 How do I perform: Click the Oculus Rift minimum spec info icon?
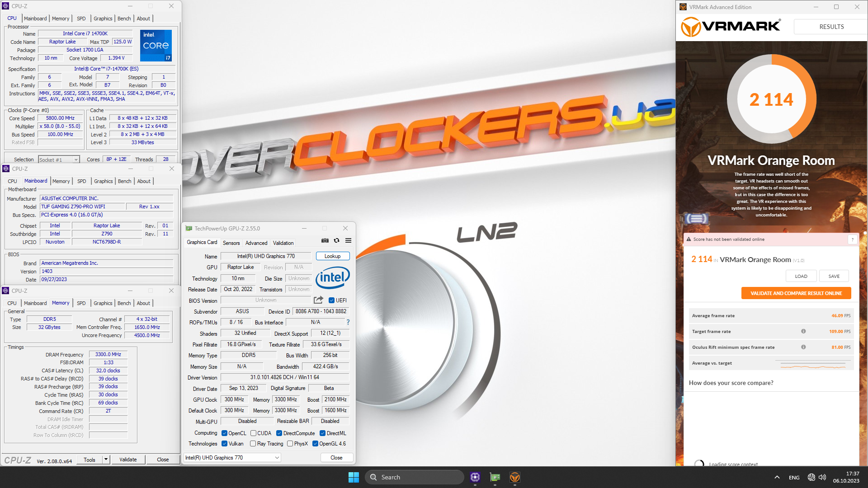coord(803,347)
